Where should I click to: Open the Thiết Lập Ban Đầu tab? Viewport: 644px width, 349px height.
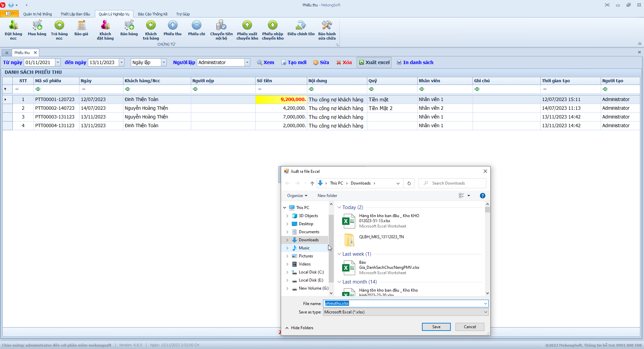[75, 14]
